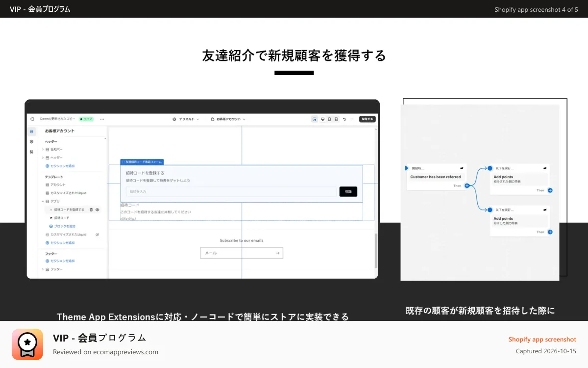Toggle visibility eye of 招待コードを登録する block
588x368 pixels.
98,210
